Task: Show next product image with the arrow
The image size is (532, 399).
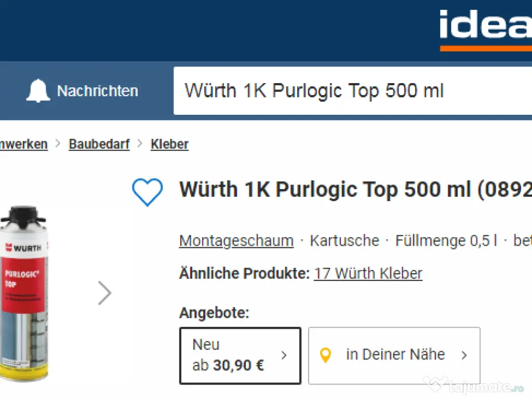Action: tap(104, 294)
